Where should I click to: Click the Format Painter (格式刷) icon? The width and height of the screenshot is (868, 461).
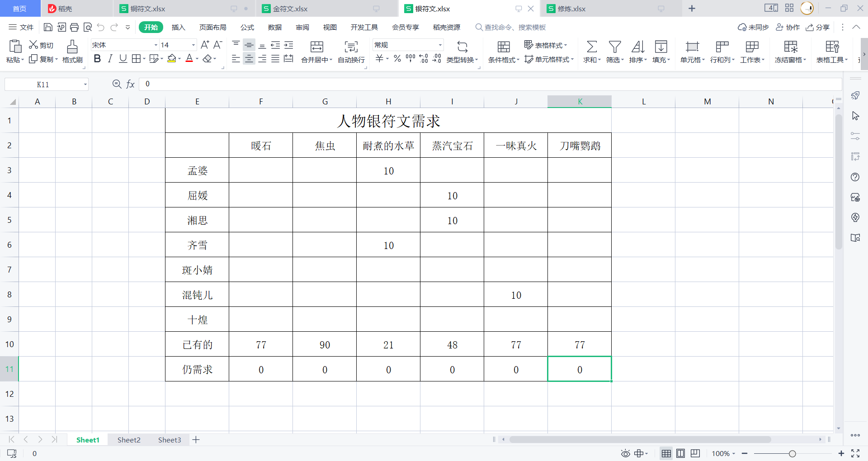tap(72, 47)
